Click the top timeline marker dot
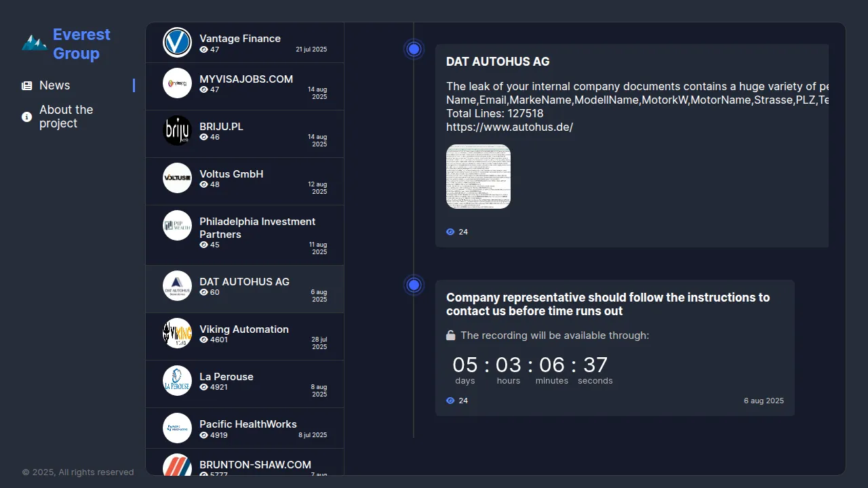The width and height of the screenshot is (868, 488). (x=414, y=49)
